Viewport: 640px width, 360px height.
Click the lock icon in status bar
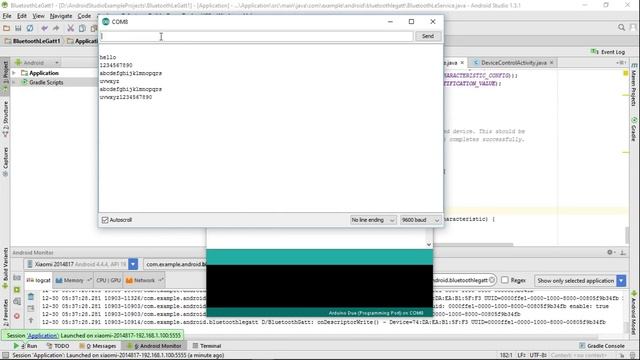click(622, 356)
